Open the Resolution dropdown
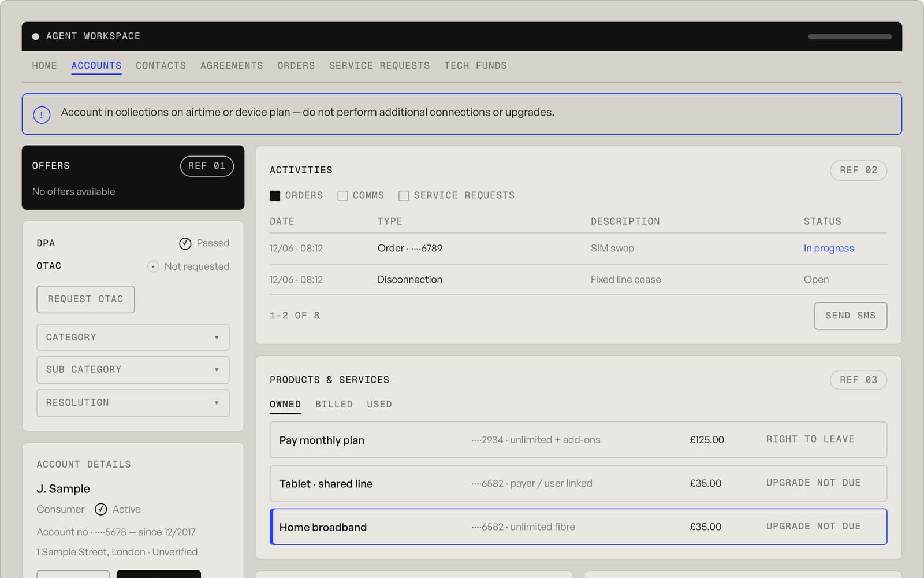 coord(133,403)
